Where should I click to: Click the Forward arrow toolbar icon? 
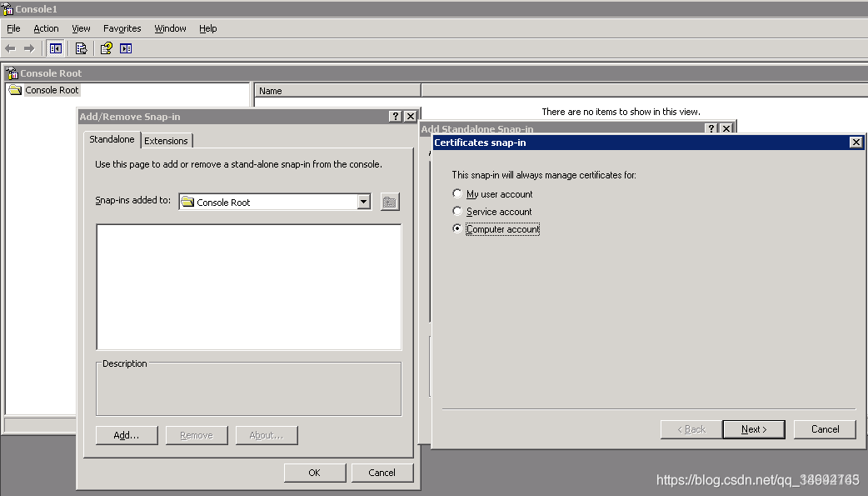pyautogui.click(x=29, y=49)
